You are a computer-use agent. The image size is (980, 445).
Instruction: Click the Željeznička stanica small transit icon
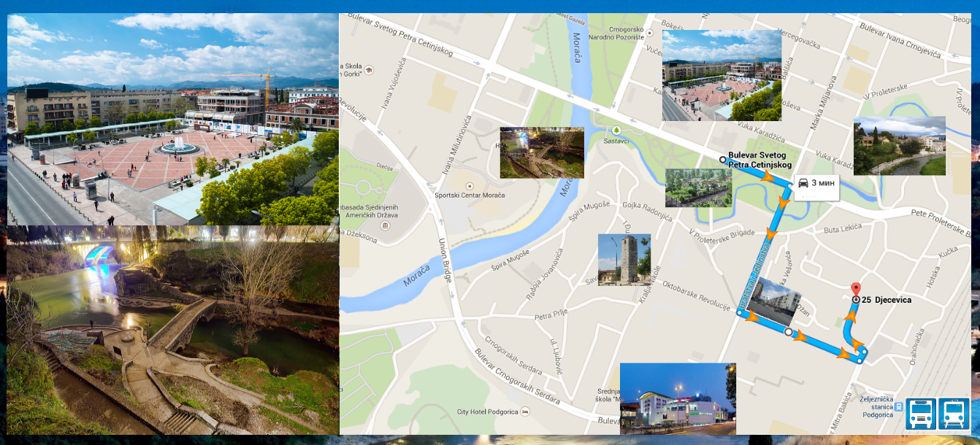coord(899,409)
